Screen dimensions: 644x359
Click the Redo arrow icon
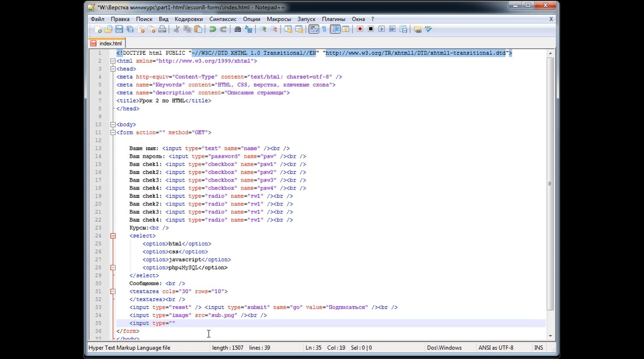[223, 29]
